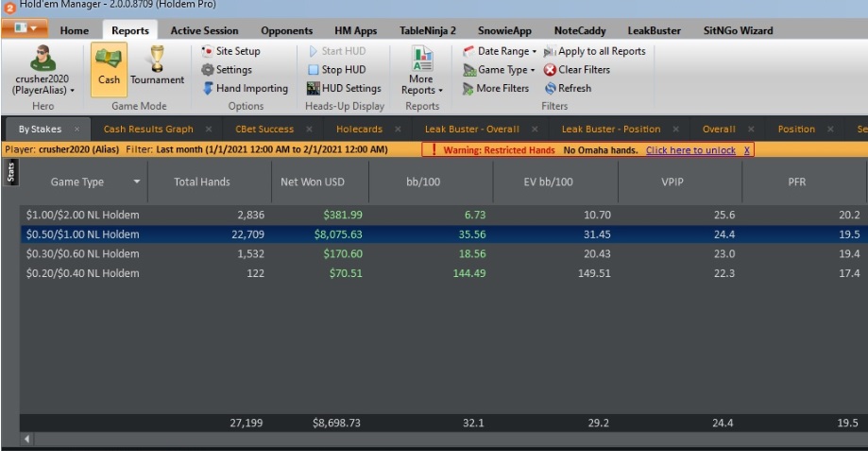Switch to the Home ribbon tab
Image resolution: width=868 pixels, height=451 pixels.
(x=75, y=30)
